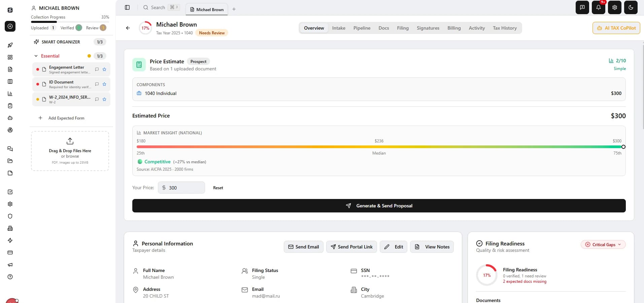The image size is (644, 303).
Task: Add a comment on Engagement Letter
Action: (x=97, y=69)
